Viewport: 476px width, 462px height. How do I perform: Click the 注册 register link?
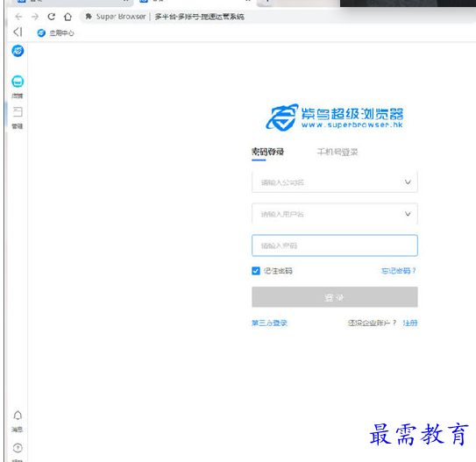(410, 323)
